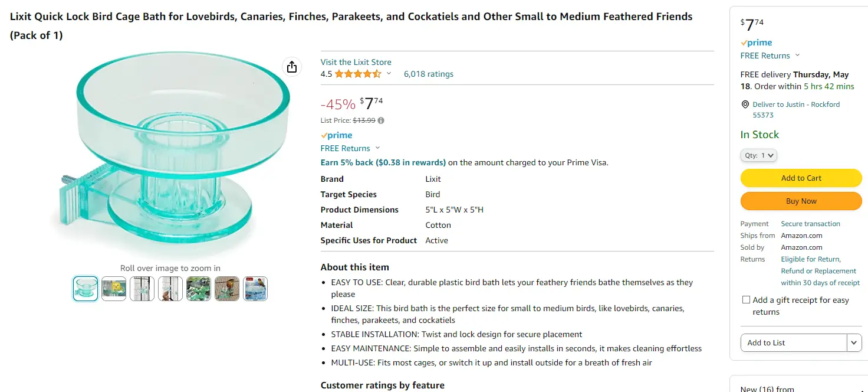Click Deliver to Justin - Rockford link
Viewport: 868px width, 392px height.
click(x=796, y=104)
